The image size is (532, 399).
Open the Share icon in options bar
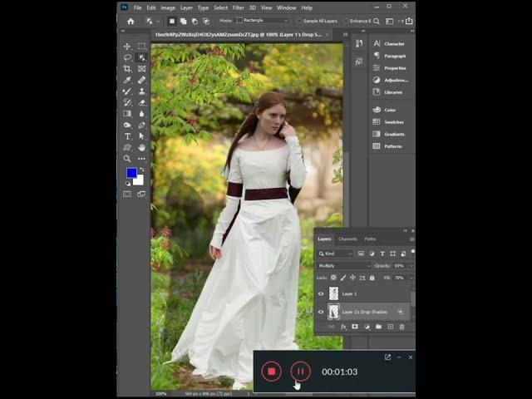coord(409,21)
